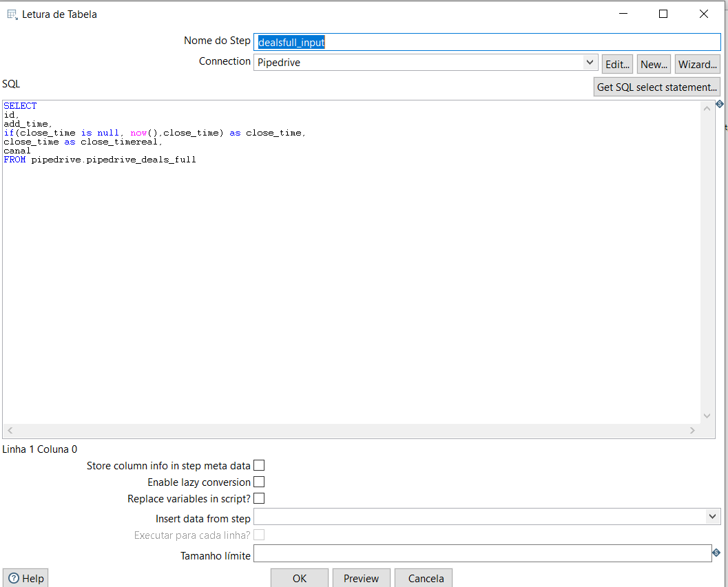Launch the connection Wizard... button
This screenshot has height=587, width=728.
698,64
